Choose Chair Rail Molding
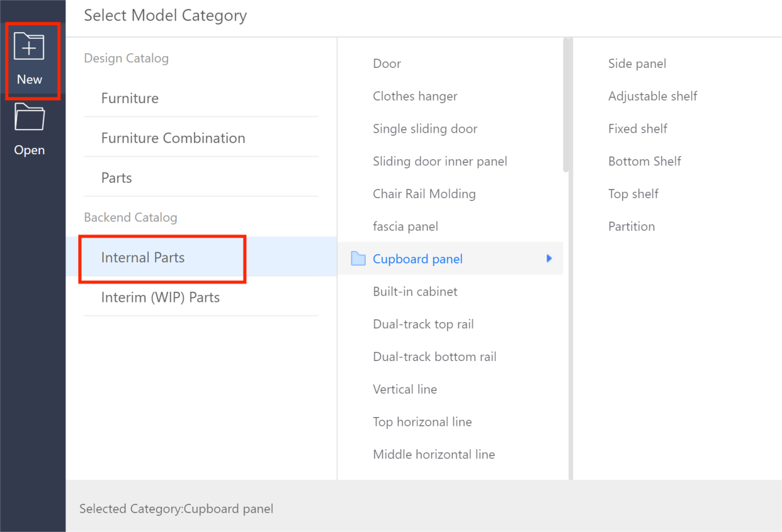 [x=424, y=194]
